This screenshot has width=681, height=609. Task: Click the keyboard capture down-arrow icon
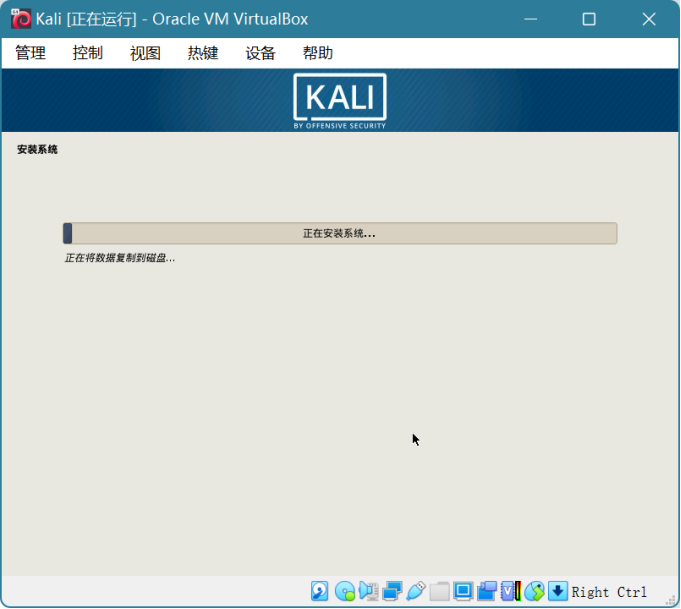click(558, 592)
